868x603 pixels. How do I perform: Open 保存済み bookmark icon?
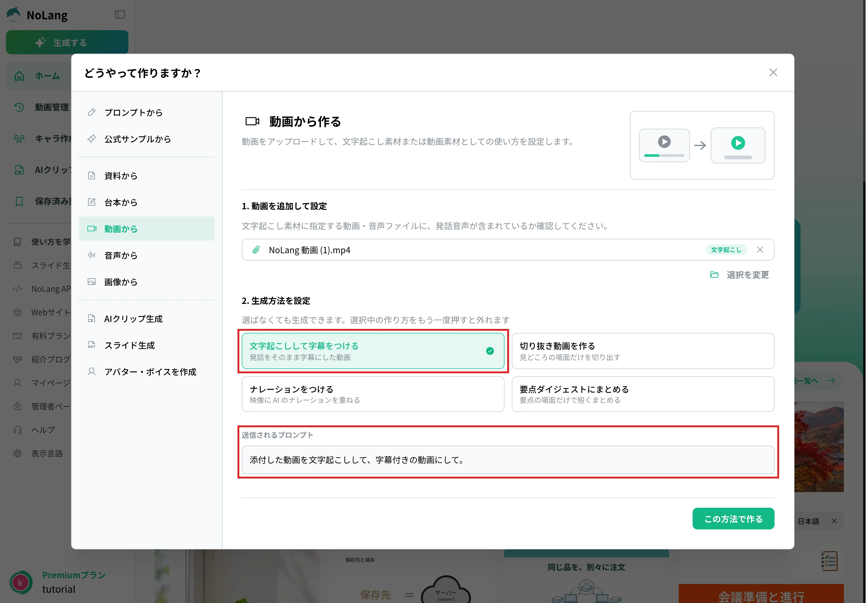tap(19, 201)
